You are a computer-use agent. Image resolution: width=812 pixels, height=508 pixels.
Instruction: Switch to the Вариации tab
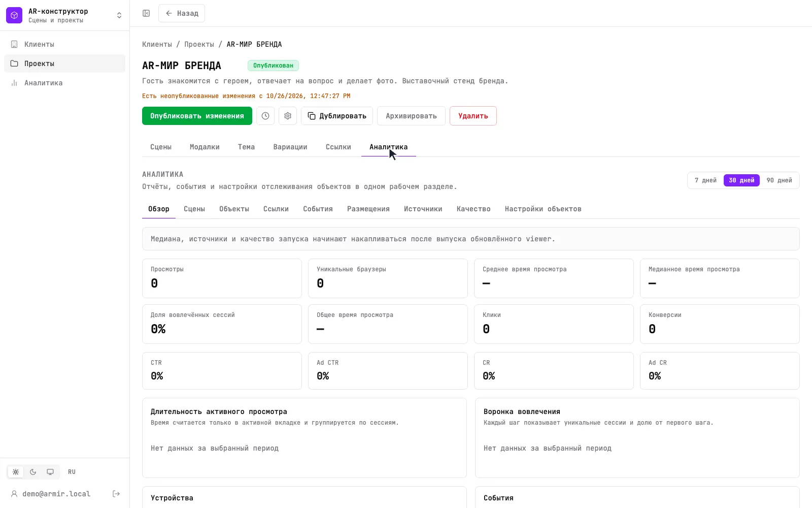pyautogui.click(x=290, y=147)
